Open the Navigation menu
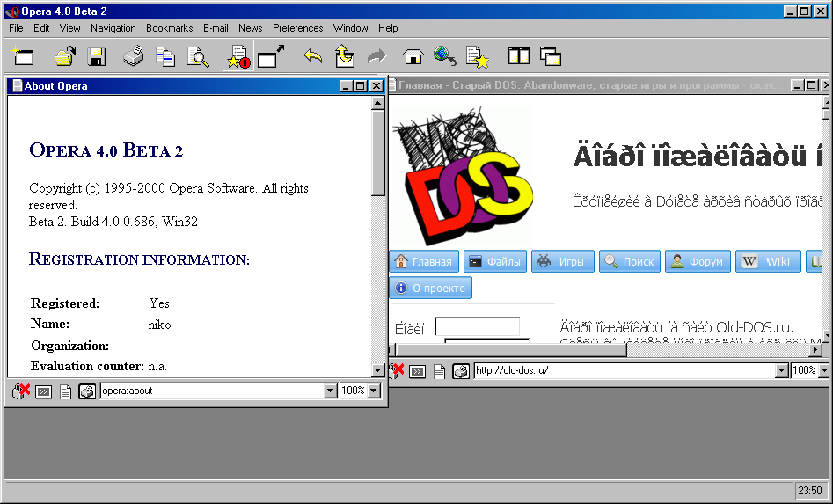833x504 pixels. 113,28
